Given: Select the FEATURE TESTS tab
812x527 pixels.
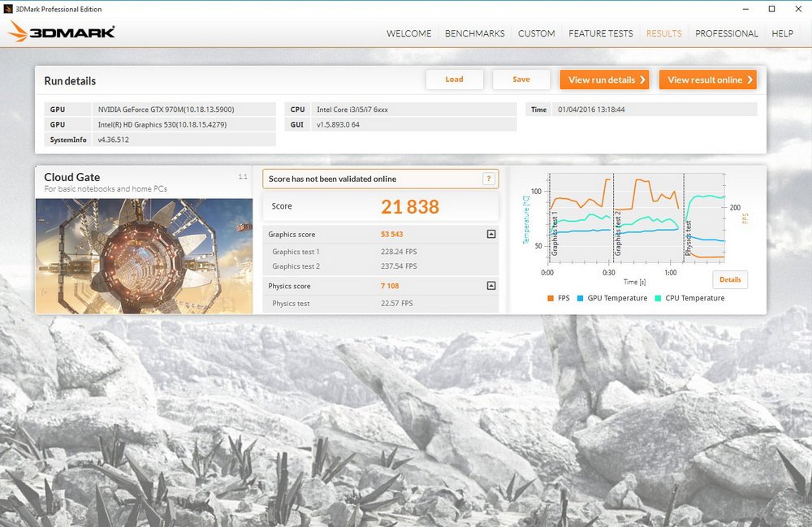Looking at the screenshot, I should (601, 33).
